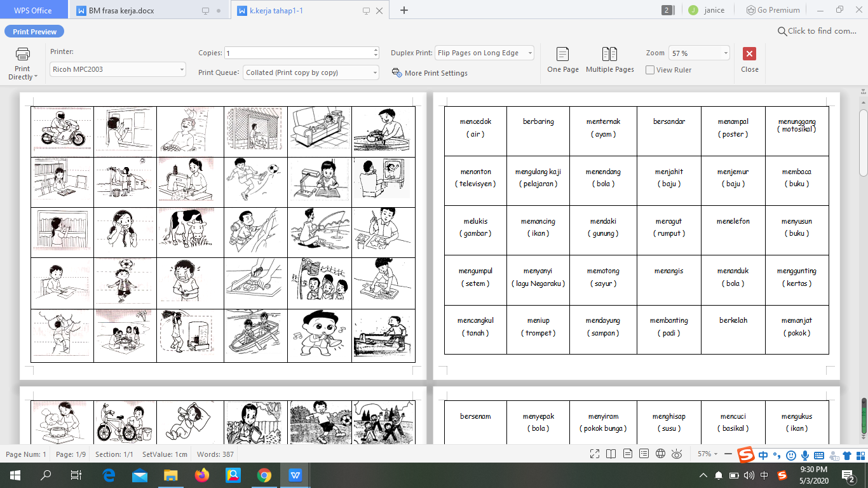Show hidden system tray icons
The image size is (868, 488).
pyautogui.click(x=703, y=475)
